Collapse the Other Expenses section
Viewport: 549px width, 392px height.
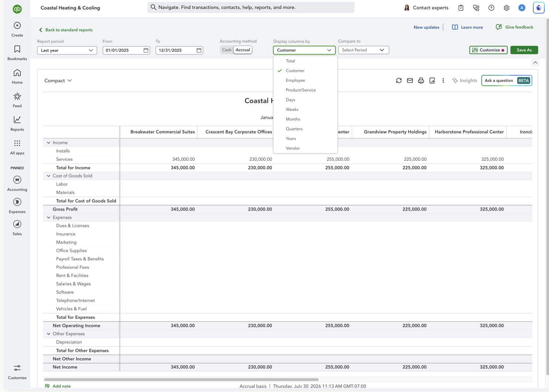(49, 334)
